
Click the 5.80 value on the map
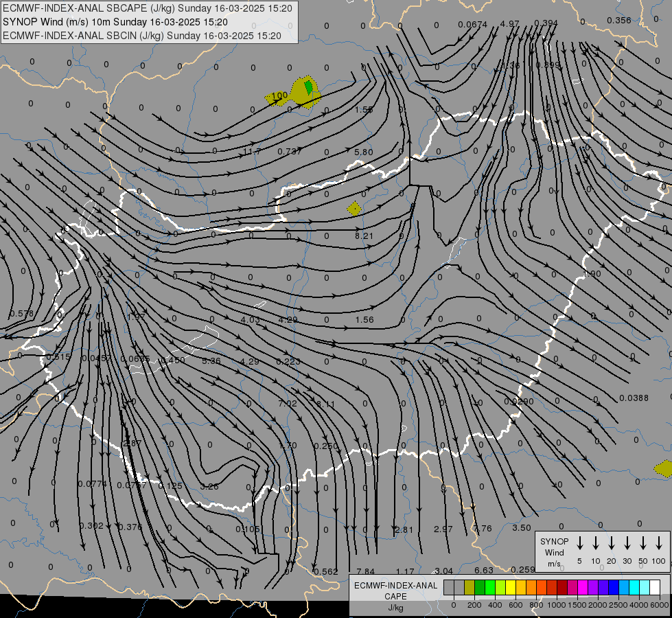[x=364, y=152]
